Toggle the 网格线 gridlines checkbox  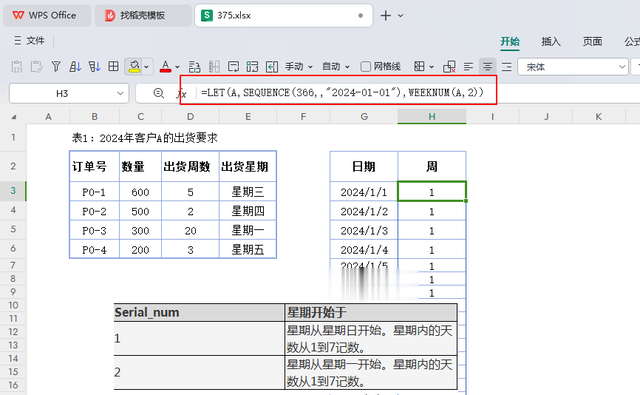[x=366, y=67]
